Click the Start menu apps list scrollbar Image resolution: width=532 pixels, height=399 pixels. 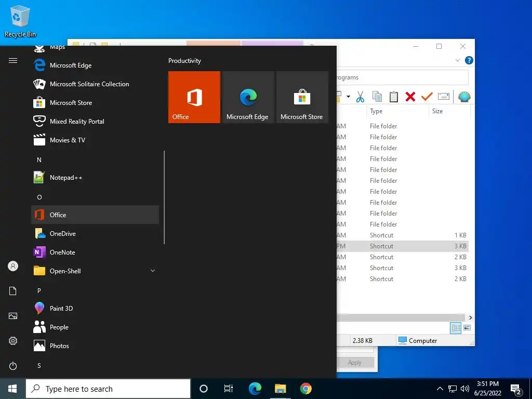click(x=164, y=197)
